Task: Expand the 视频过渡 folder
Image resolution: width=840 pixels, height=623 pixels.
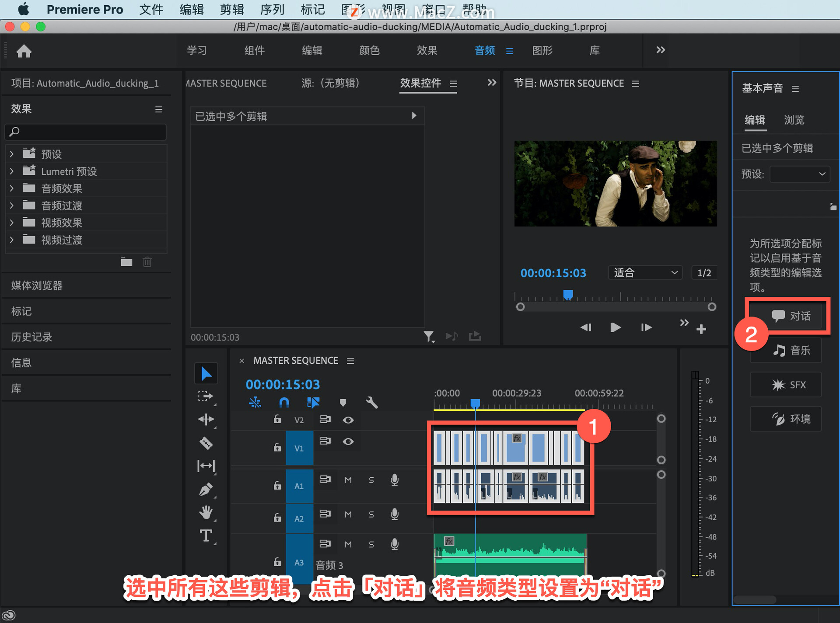Action: click(12, 240)
